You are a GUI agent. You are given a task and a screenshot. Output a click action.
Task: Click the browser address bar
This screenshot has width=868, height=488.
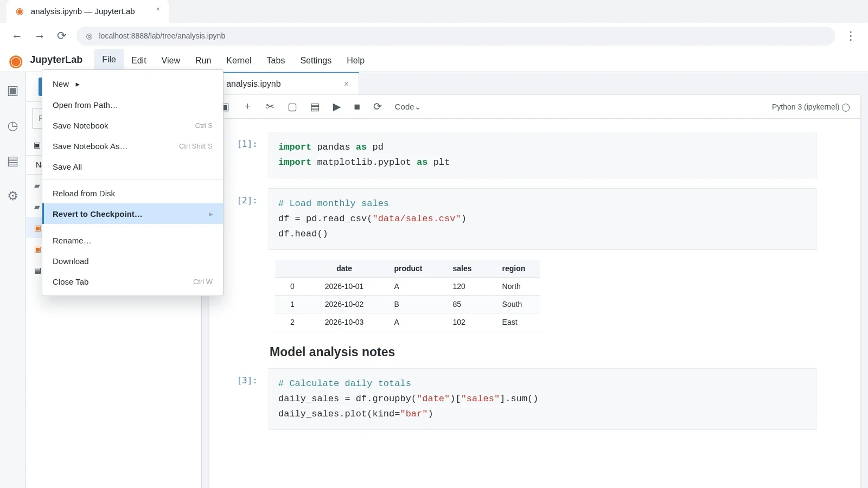(456, 36)
